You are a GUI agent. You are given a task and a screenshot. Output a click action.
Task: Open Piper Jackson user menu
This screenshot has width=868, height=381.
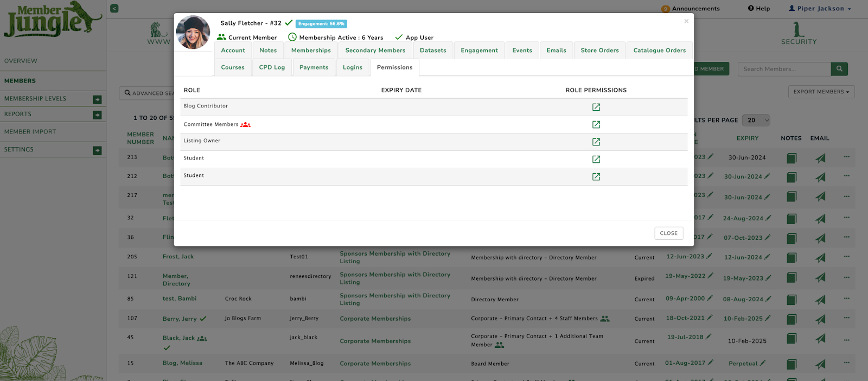pyautogui.click(x=820, y=8)
